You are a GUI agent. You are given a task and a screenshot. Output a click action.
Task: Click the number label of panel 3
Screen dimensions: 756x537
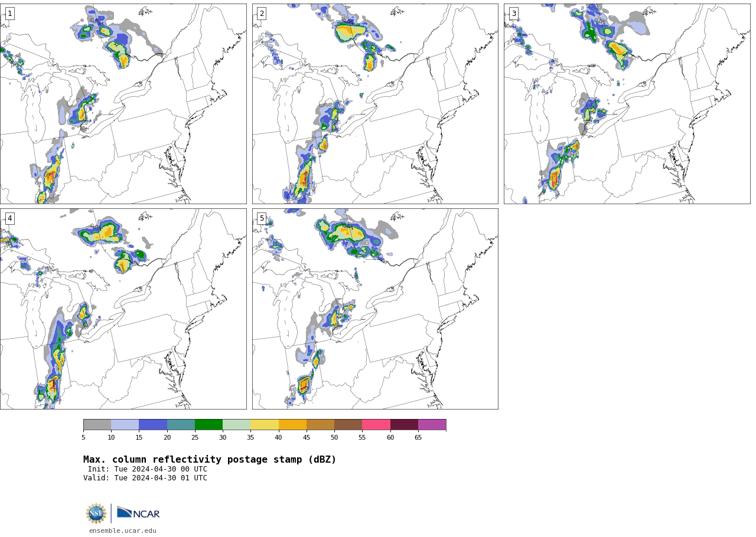(x=513, y=14)
